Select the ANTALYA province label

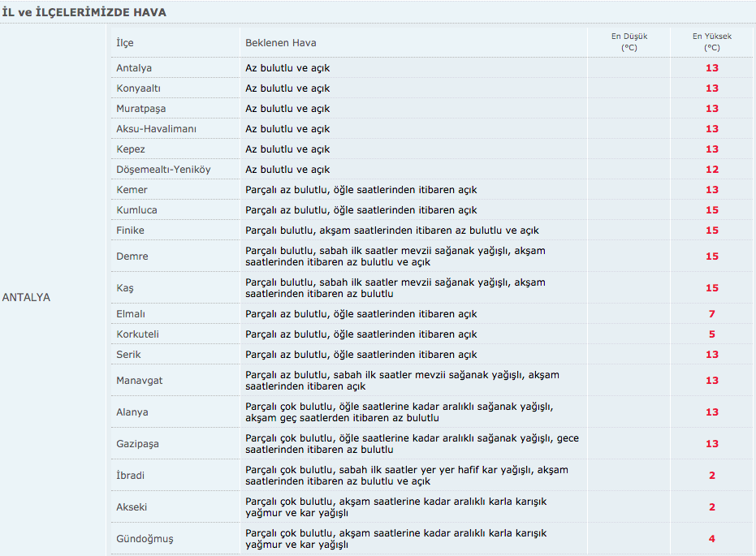click(x=26, y=297)
